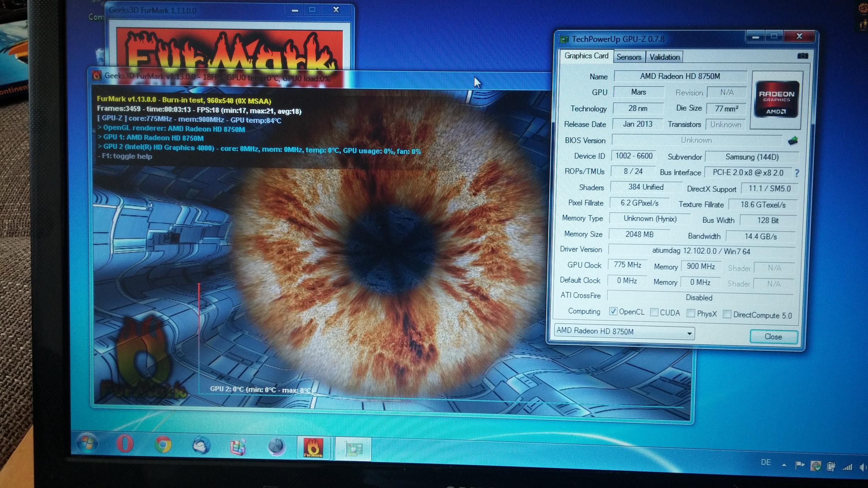Toggle the CUDA checkbox

(x=654, y=312)
